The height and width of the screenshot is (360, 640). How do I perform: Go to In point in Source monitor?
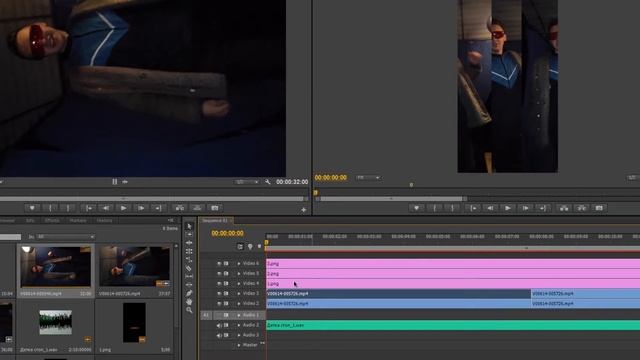pyautogui.click(x=88, y=208)
